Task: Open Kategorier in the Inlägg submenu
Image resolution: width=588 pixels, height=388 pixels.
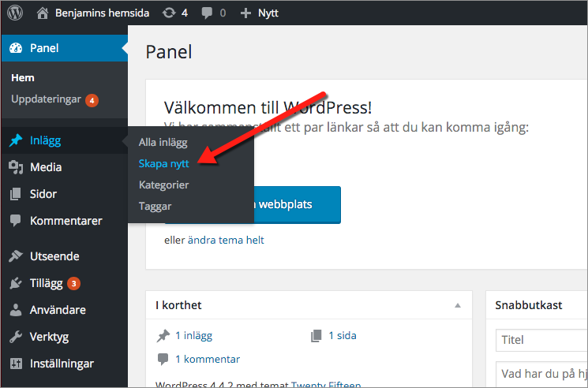Action: tap(164, 185)
